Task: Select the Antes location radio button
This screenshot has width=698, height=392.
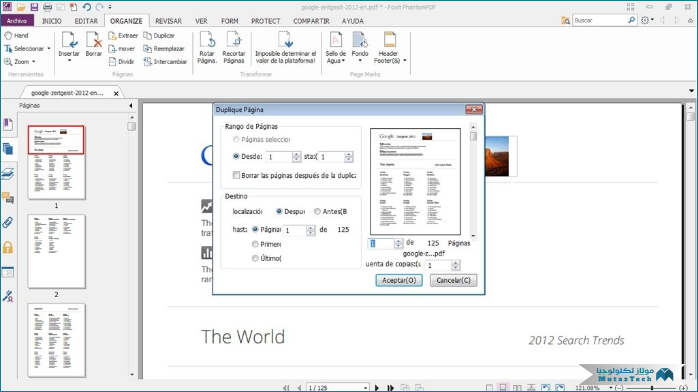Action: click(x=317, y=211)
